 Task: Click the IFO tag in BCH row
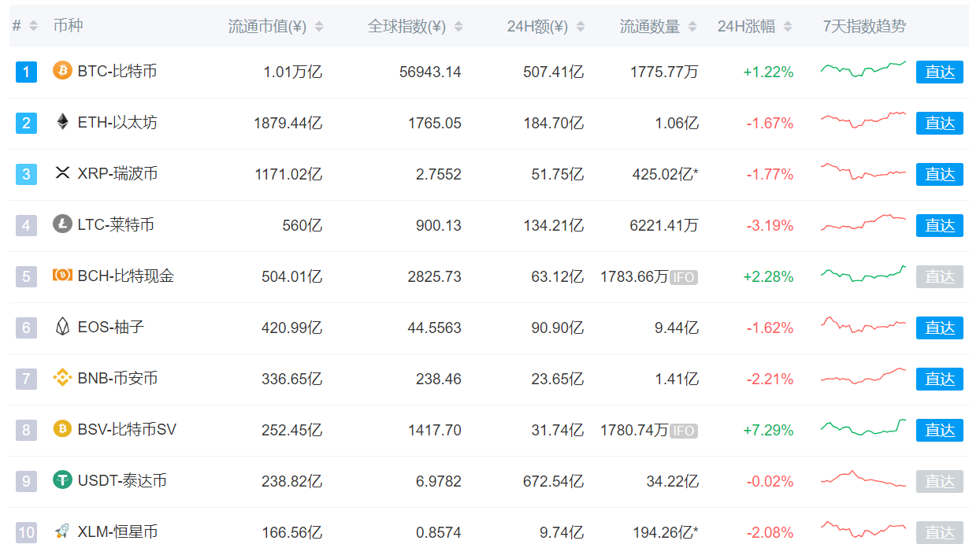683,277
